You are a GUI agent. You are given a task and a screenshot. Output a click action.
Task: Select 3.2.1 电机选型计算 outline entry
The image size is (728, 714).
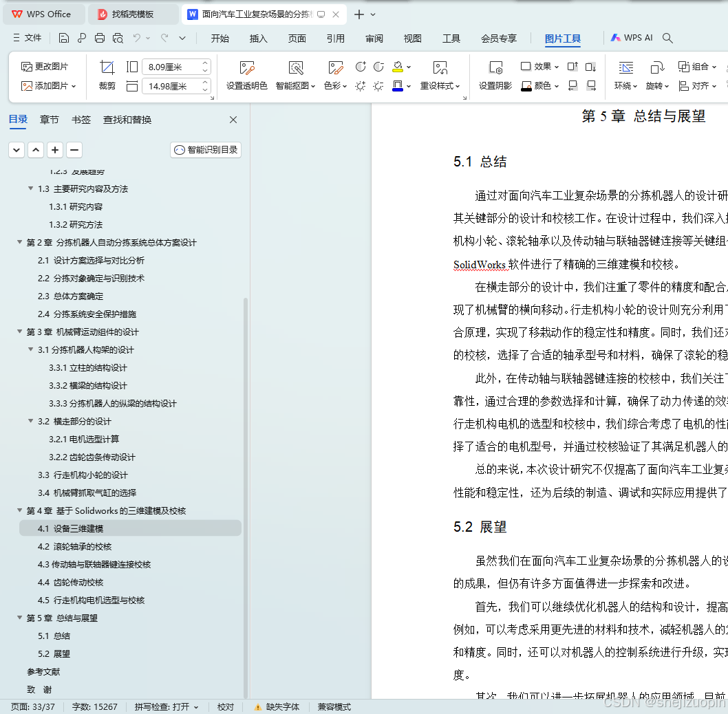[x=84, y=439]
